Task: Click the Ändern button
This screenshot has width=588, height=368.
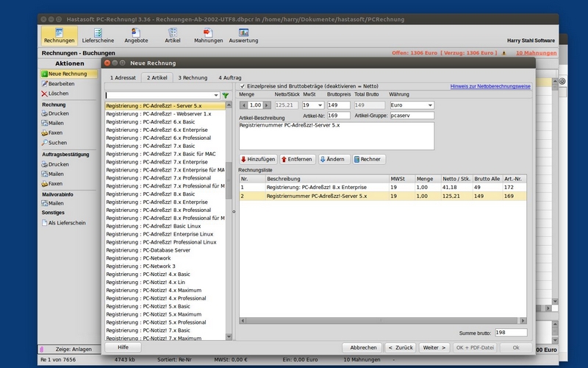Action: click(x=334, y=159)
